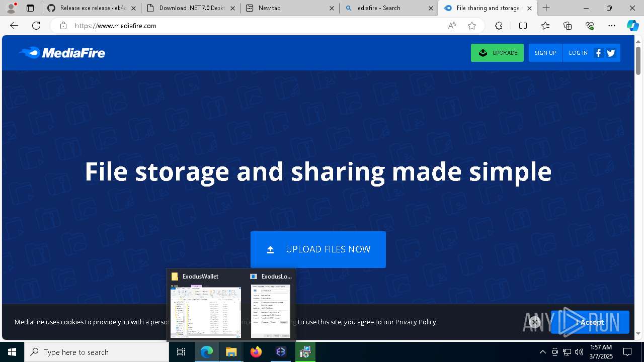Image resolution: width=644 pixels, height=362 pixels.
Task: Open Firefox from taskbar
Action: click(x=256, y=352)
